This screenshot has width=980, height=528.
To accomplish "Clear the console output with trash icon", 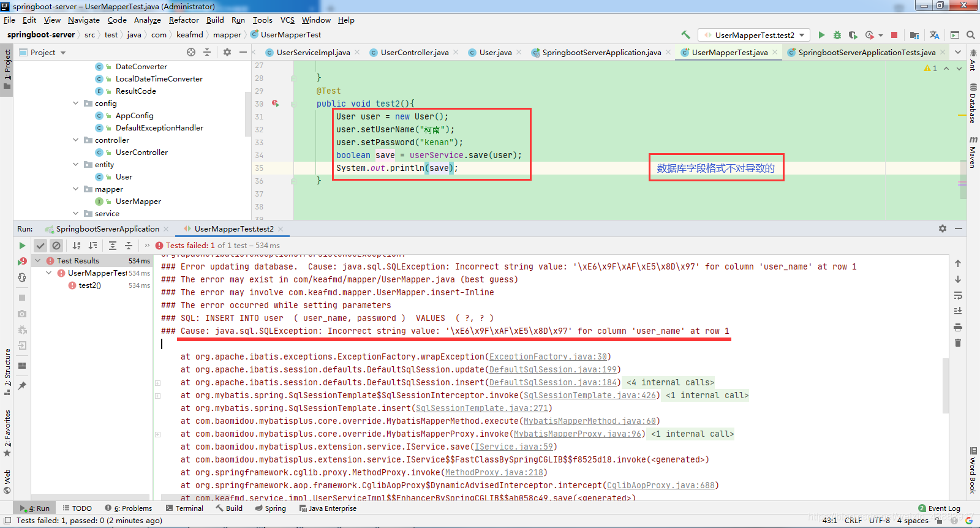I will pyautogui.click(x=958, y=343).
